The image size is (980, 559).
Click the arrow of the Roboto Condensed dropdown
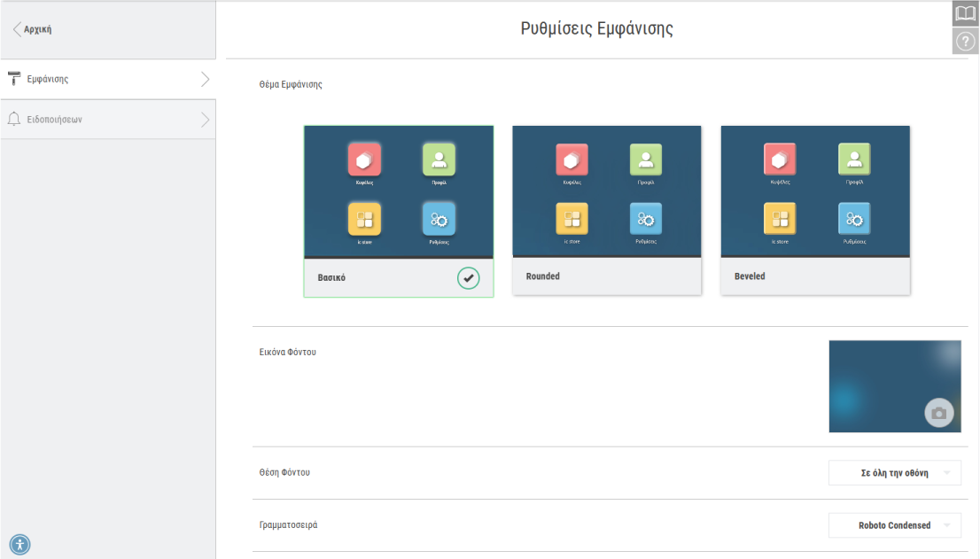947,525
